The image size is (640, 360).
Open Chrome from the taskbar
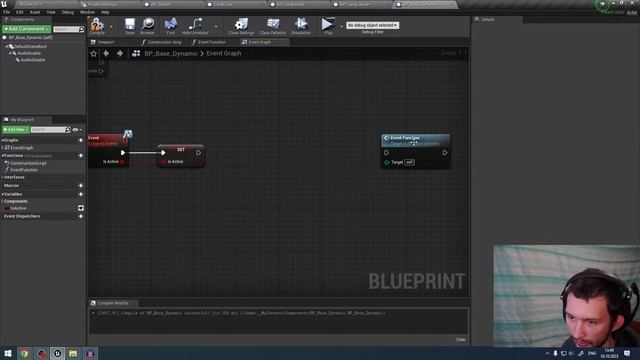tap(24, 353)
